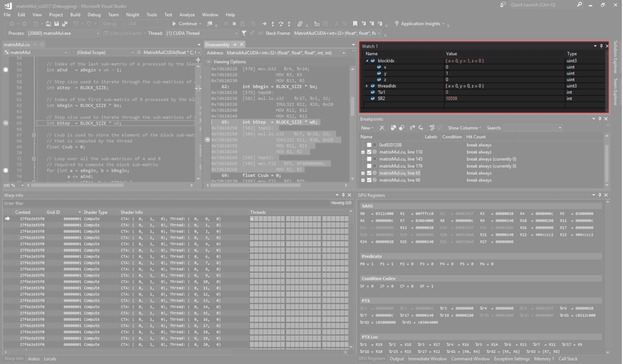The height and width of the screenshot is (364, 623).
Task: Select the matrixMul.cu editor tab
Action: [17, 44]
